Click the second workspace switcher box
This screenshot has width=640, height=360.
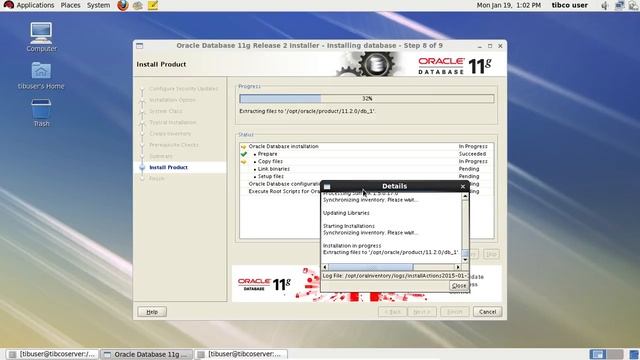click(x=615, y=354)
